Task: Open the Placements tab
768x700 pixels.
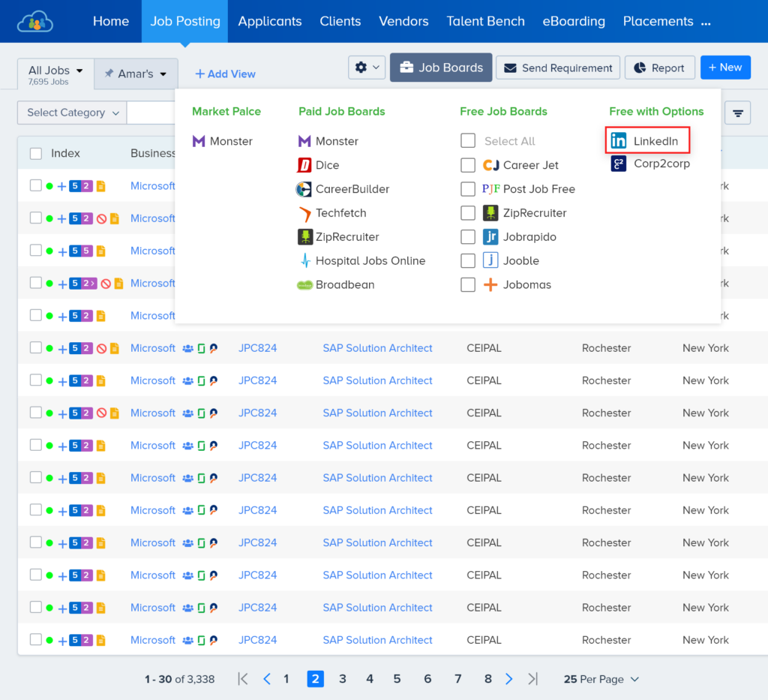Action: tap(658, 21)
